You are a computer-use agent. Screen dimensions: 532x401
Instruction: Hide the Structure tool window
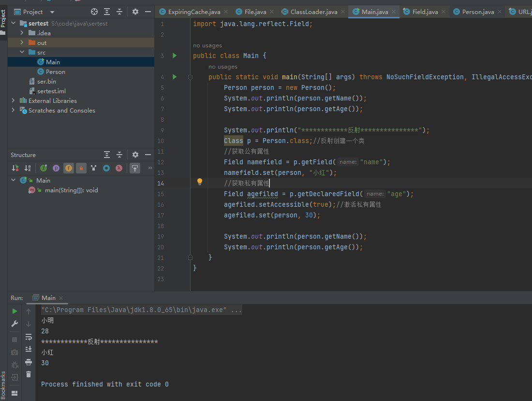(148, 155)
